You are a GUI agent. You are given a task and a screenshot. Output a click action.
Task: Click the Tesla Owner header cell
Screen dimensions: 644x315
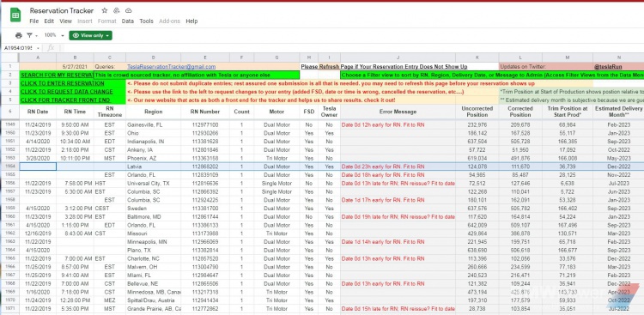[x=329, y=112]
